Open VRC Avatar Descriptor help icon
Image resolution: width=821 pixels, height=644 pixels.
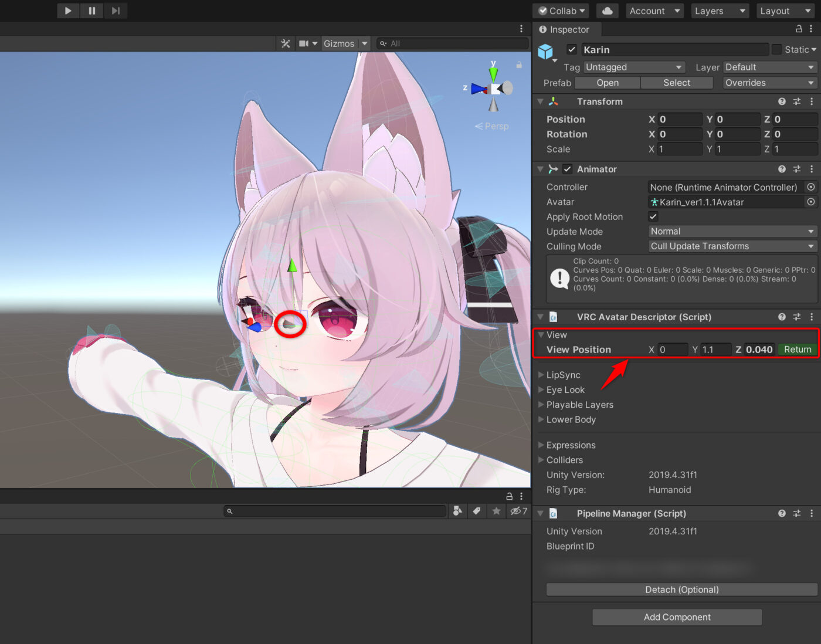point(782,317)
